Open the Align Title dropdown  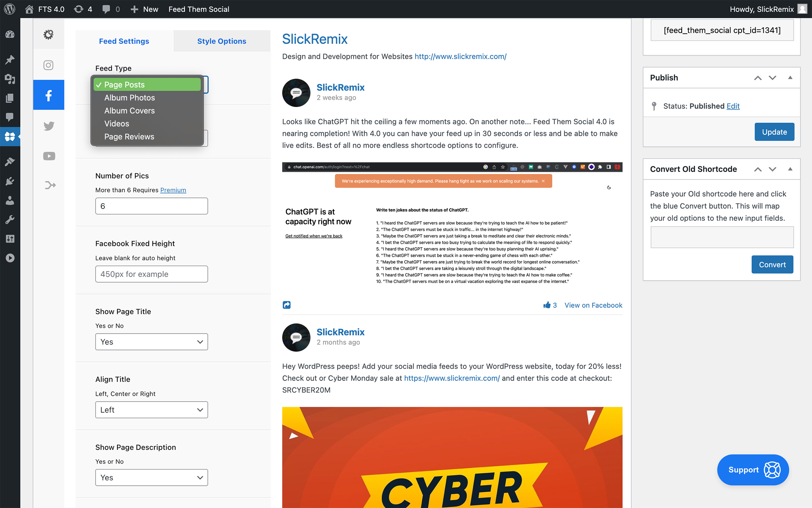151,410
